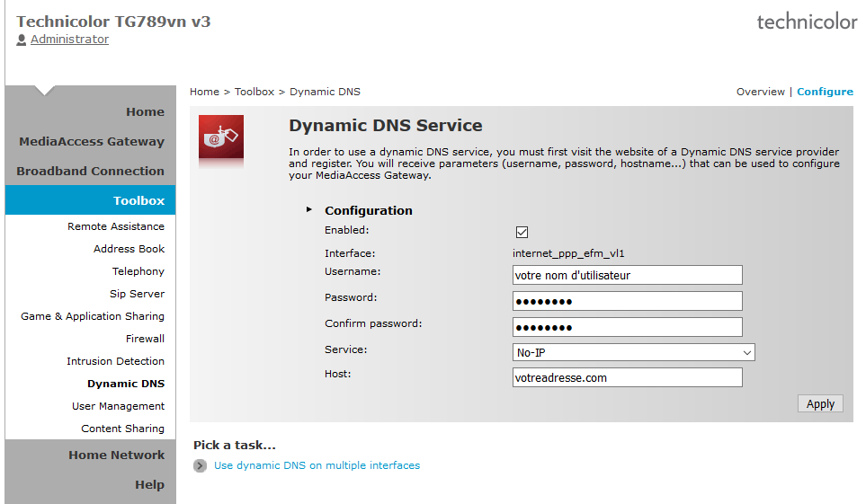Focus the Password input field
The height and width of the screenshot is (504, 866).
pyautogui.click(x=628, y=301)
